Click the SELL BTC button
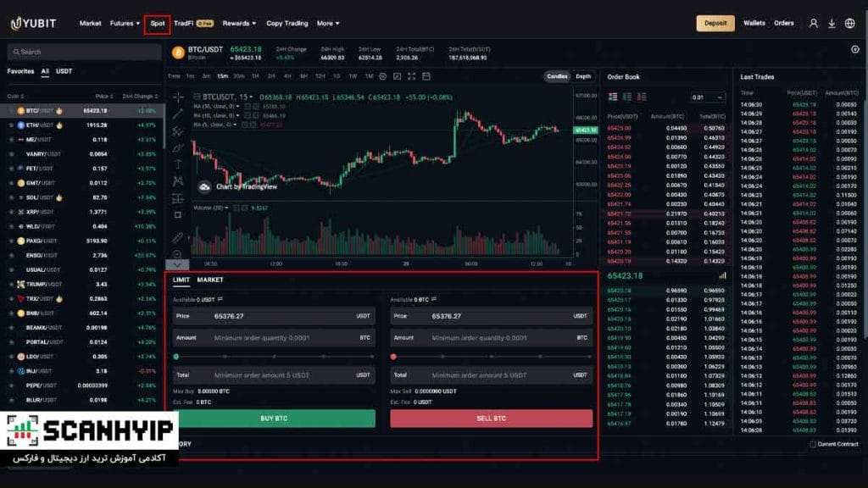The width and height of the screenshot is (868, 488). pyautogui.click(x=491, y=419)
